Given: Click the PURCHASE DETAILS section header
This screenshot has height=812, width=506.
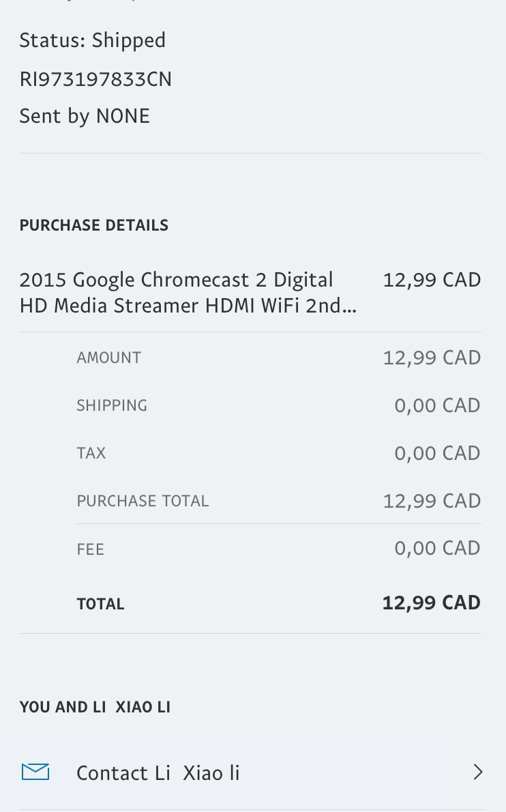Looking at the screenshot, I should coord(94,226).
